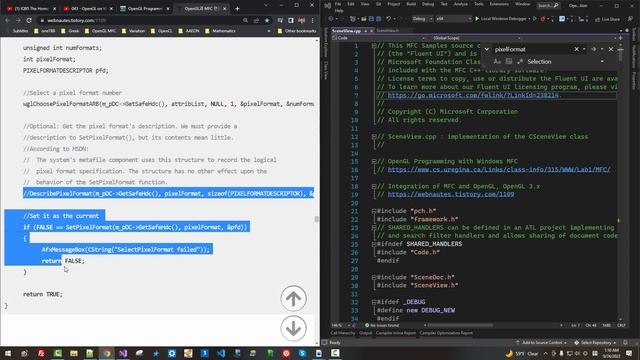Collapse the comment region at line 15
The height and width of the screenshot is (360, 640).
coord(374,161)
